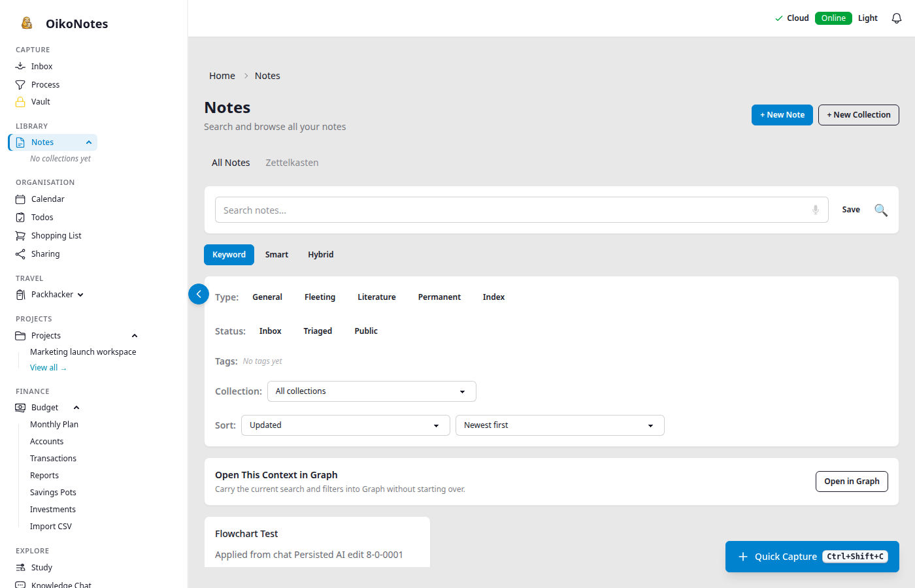This screenshot has height=588, width=915.
Task: Open Marketing launch workspace project
Action: tap(83, 352)
